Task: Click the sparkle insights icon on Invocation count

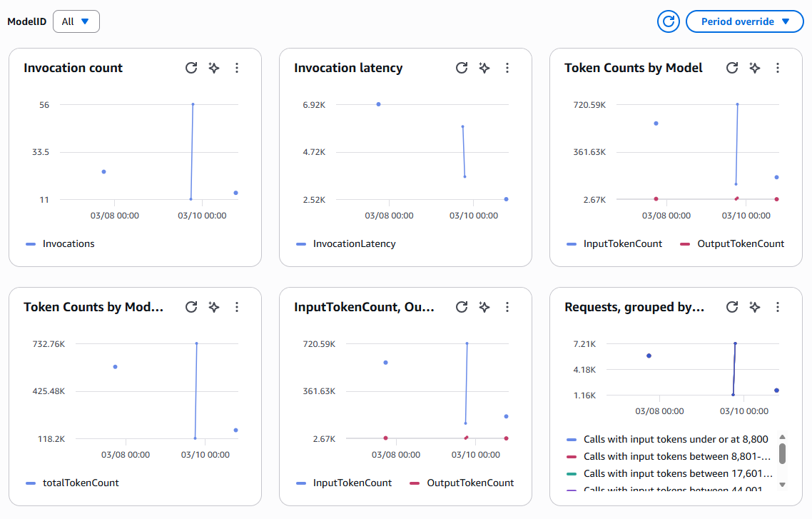Action: click(213, 68)
